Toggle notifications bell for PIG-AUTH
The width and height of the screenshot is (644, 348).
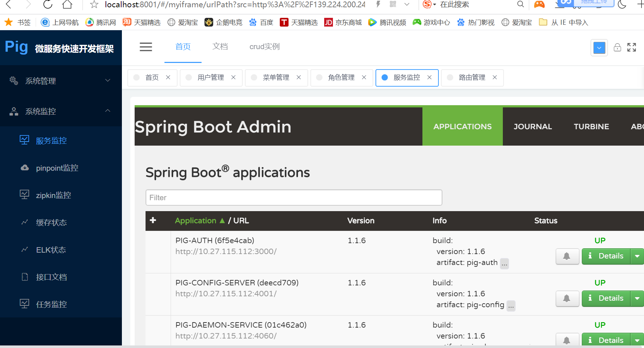coord(567,256)
